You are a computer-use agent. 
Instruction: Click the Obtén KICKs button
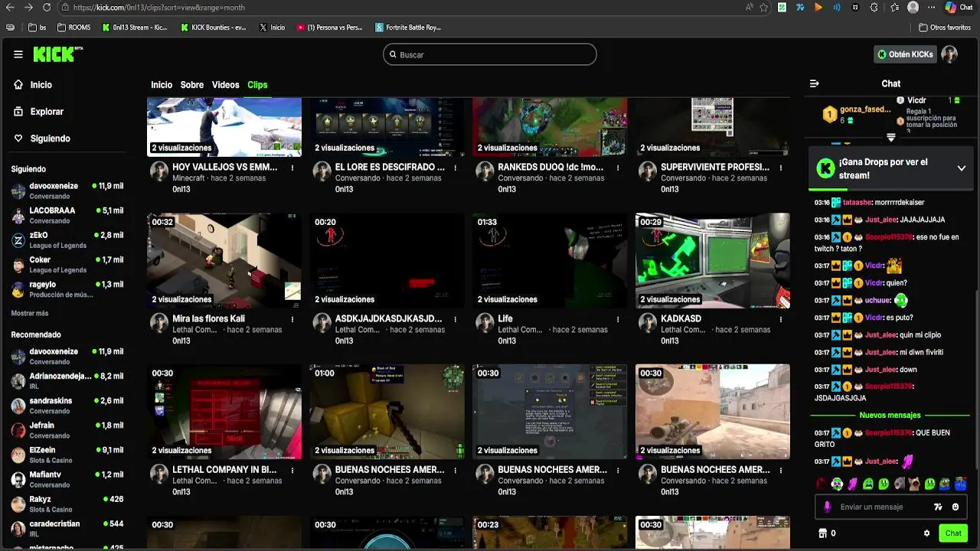tap(905, 54)
